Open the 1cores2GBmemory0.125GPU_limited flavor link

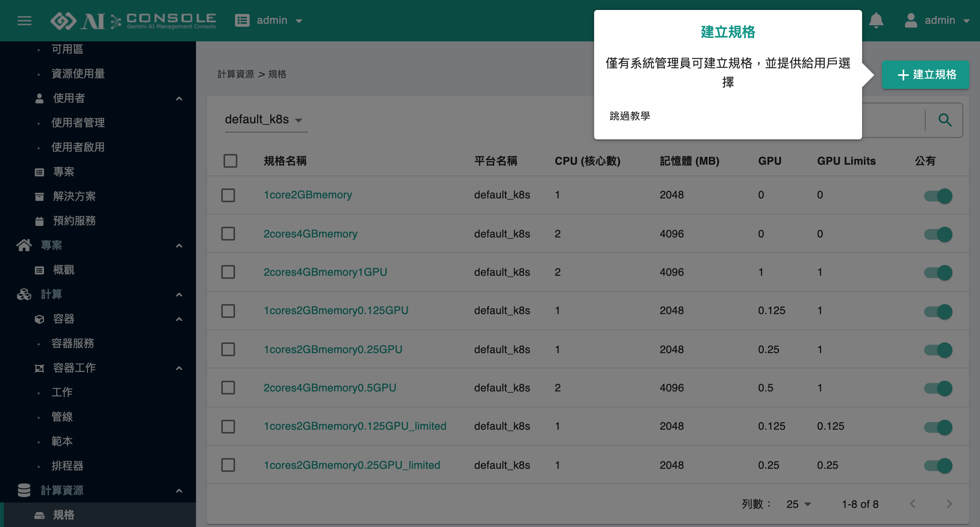click(x=355, y=426)
